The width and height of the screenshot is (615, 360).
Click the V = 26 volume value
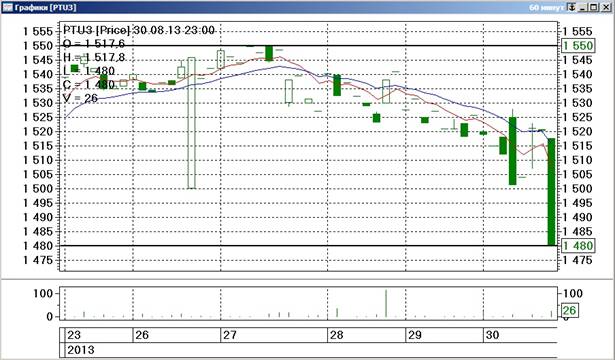tap(80, 98)
